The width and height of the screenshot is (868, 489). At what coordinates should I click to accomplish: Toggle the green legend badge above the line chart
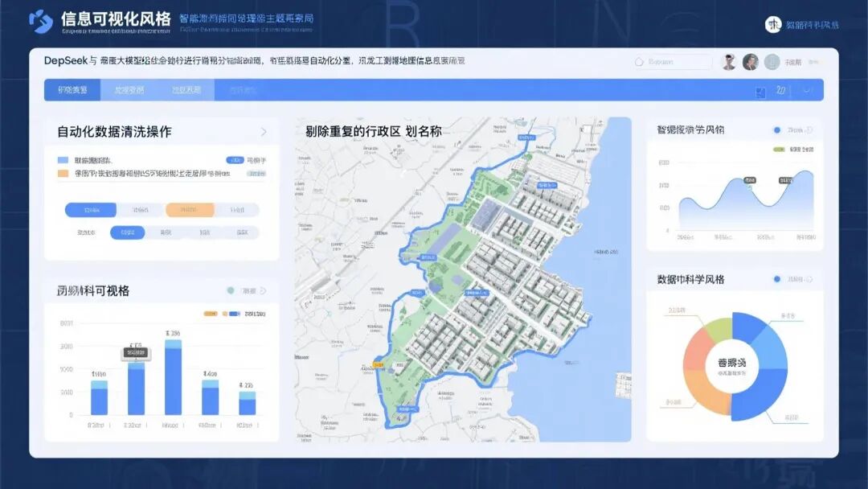click(779, 149)
